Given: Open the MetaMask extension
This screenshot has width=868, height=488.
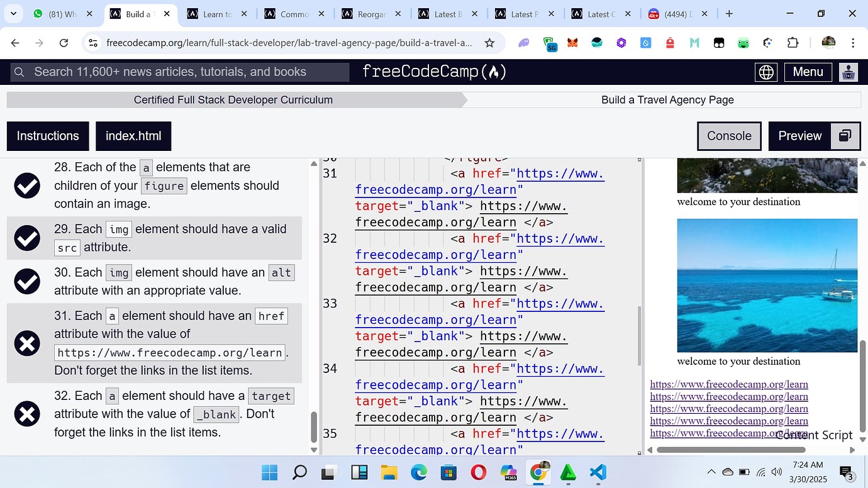Looking at the screenshot, I should coord(571,43).
